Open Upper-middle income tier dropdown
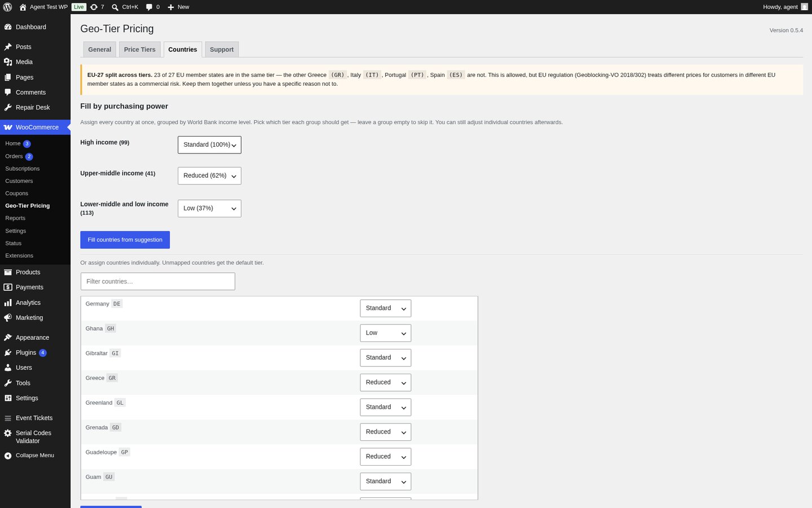This screenshot has height=508, width=812. click(209, 176)
